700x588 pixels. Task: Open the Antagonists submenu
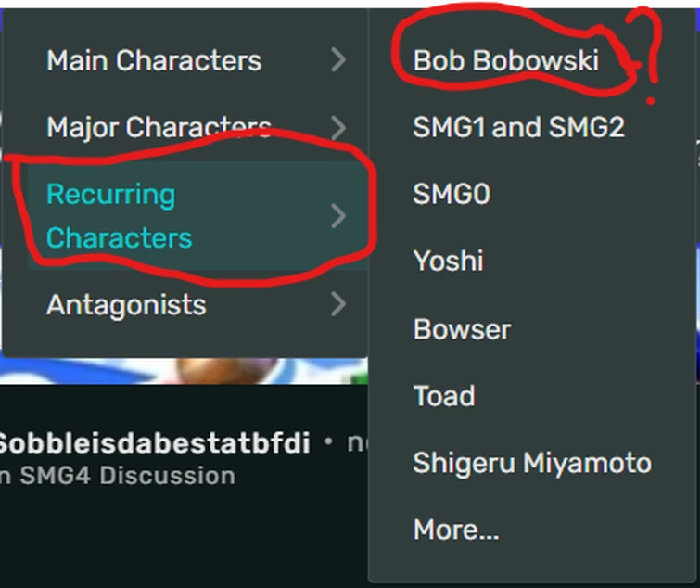(x=126, y=304)
